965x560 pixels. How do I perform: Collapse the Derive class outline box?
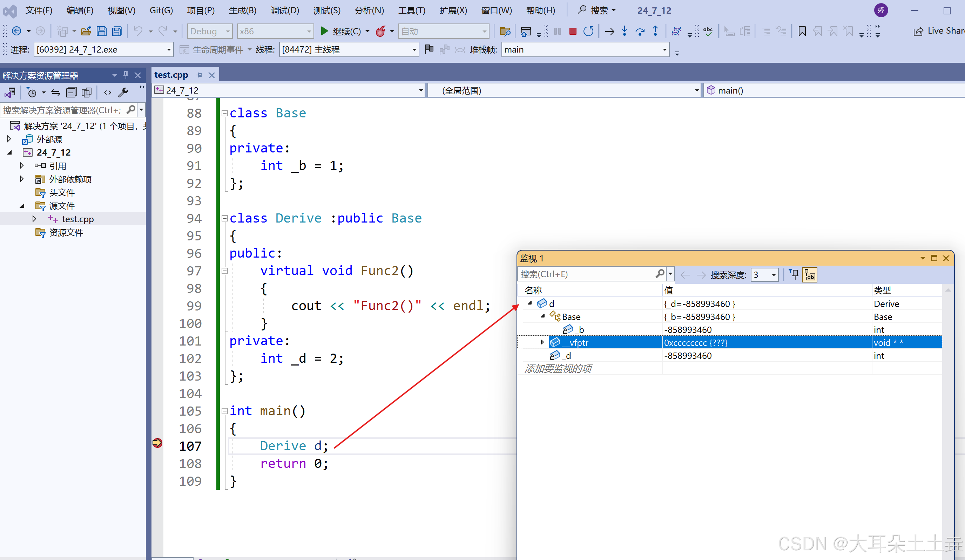(225, 218)
